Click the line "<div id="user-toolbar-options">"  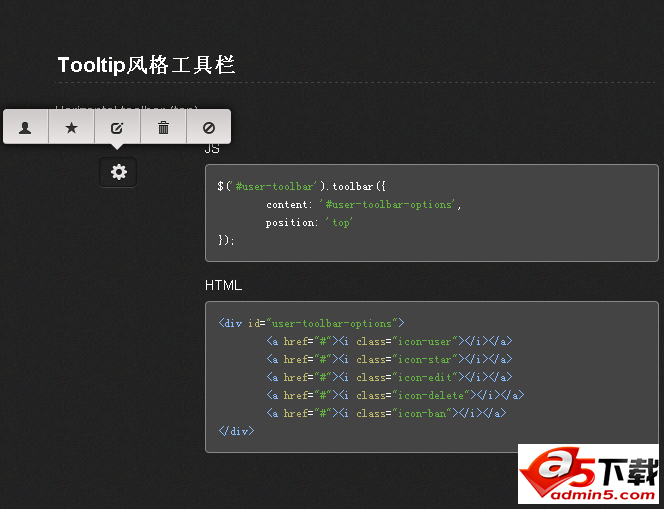pyautogui.click(x=311, y=324)
